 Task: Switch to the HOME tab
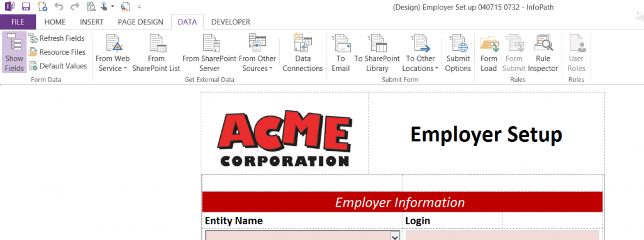coord(55,22)
